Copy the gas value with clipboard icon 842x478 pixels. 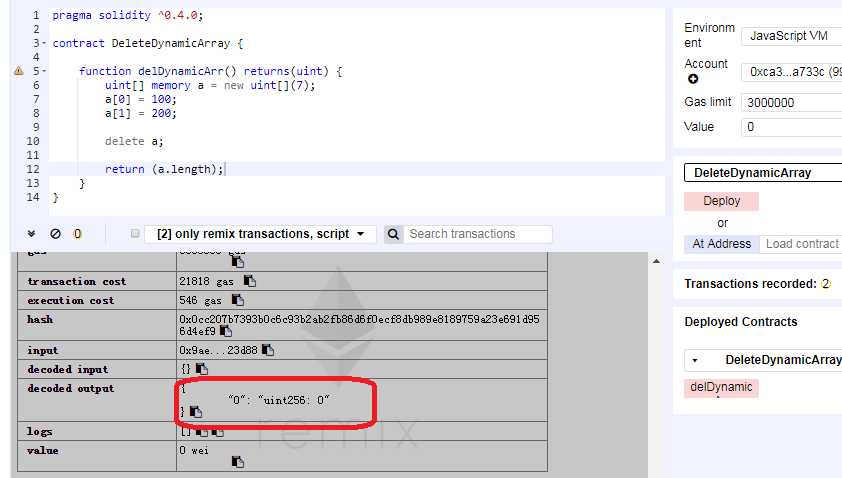click(x=237, y=262)
